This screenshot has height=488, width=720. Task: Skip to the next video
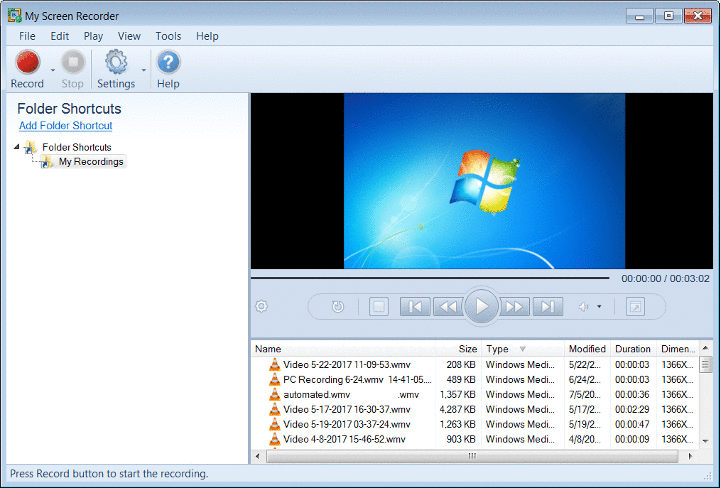coord(547,307)
